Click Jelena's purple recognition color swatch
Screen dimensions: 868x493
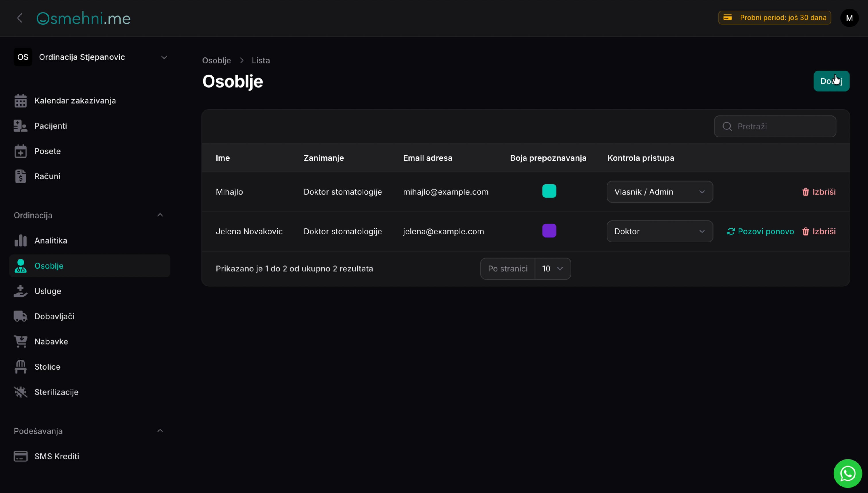(x=549, y=231)
